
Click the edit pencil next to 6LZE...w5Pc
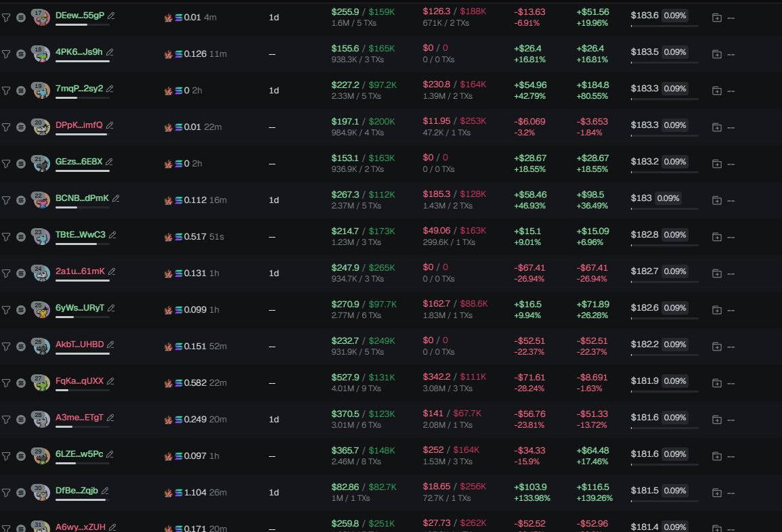click(x=110, y=454)
